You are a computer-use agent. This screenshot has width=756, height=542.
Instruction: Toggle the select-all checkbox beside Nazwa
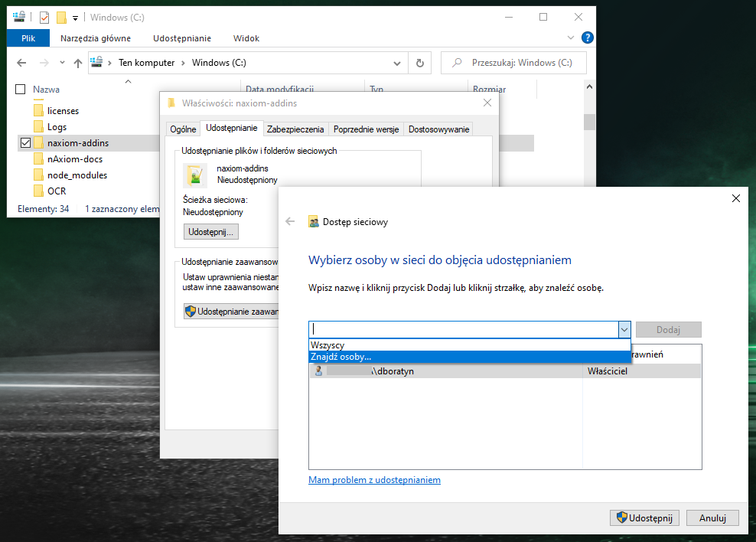coord(21,90)
